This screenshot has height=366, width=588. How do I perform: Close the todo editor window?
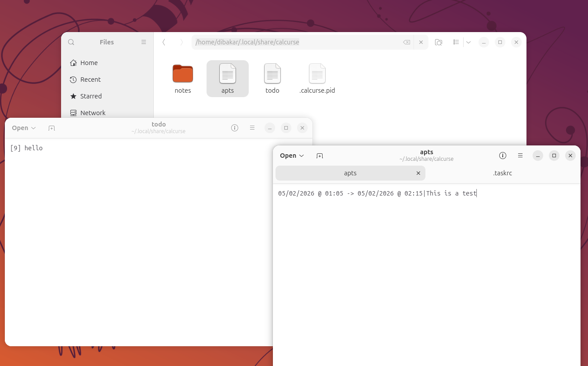coord(302,128)
